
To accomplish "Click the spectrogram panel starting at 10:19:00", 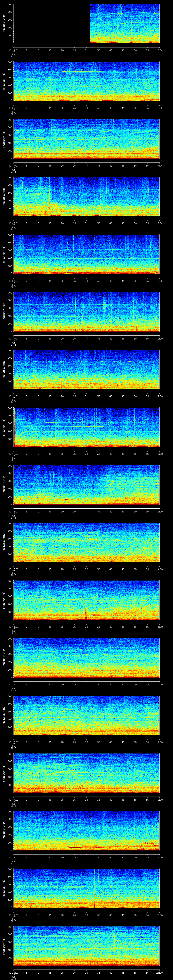I will (87, 888).
